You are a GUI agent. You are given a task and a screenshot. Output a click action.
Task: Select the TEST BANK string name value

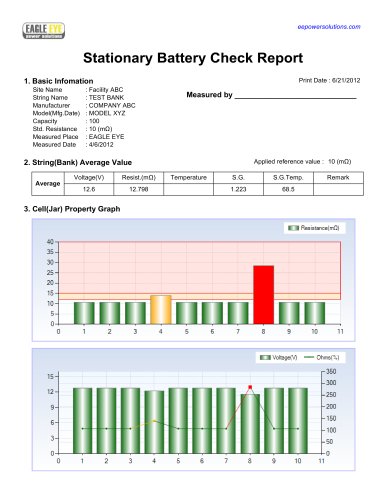106,98
